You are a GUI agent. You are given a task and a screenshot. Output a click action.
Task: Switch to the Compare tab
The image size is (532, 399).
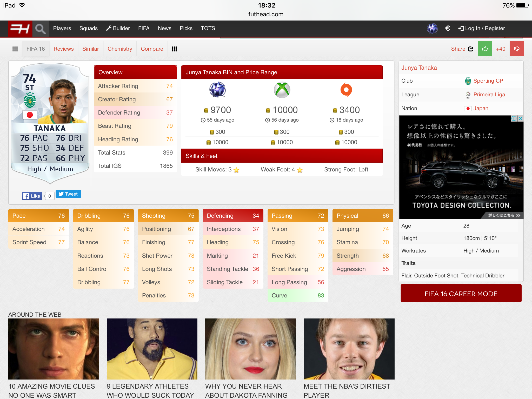152,49
